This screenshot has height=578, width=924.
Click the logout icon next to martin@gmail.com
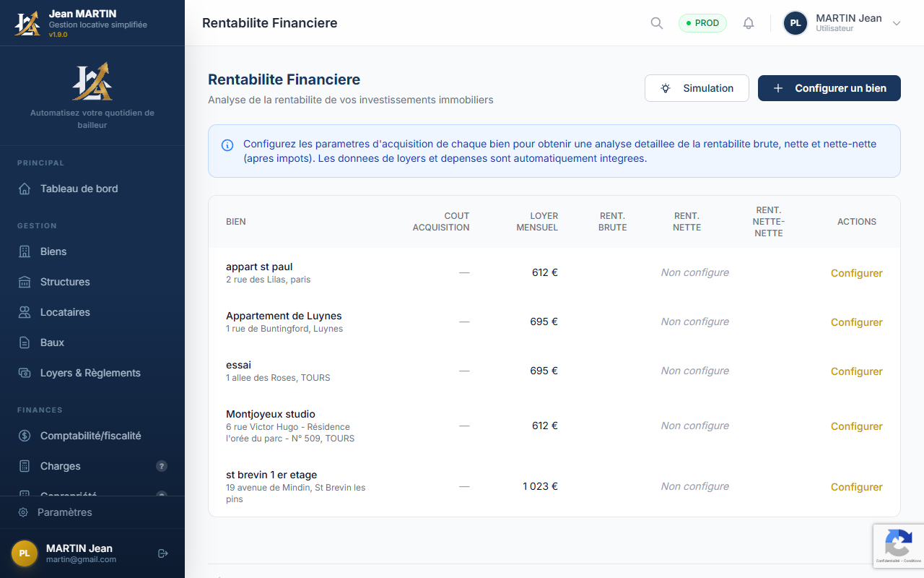point(162,553)
